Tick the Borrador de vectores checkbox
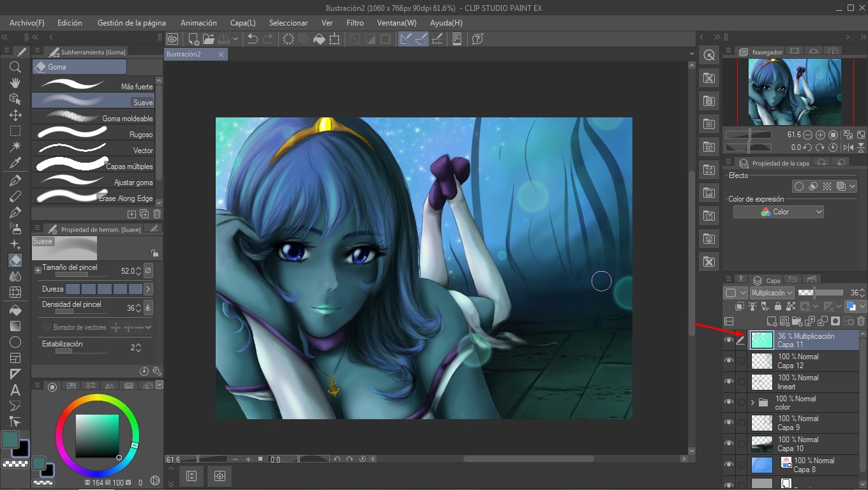The width and height of the screenshot is (868, 490). 46,327
